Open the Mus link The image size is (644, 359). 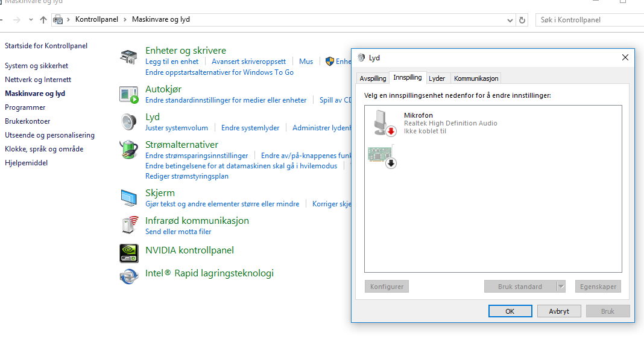pos(306,62)
